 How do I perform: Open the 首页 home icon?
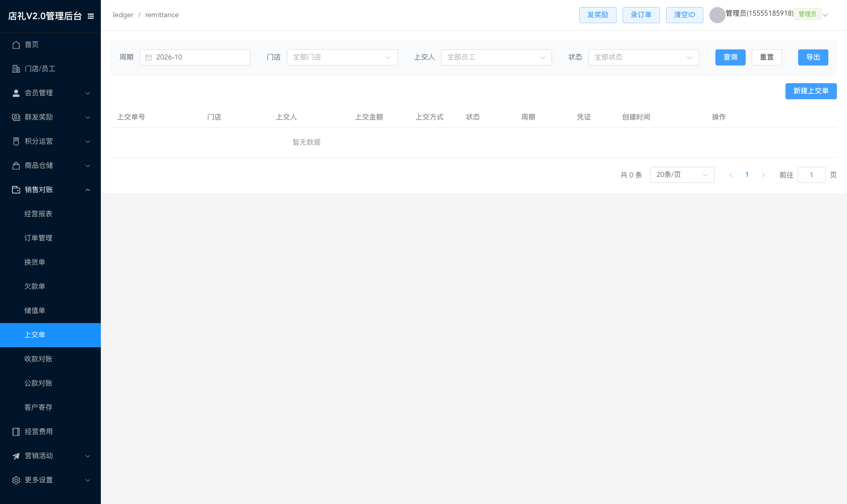point(16,45)
